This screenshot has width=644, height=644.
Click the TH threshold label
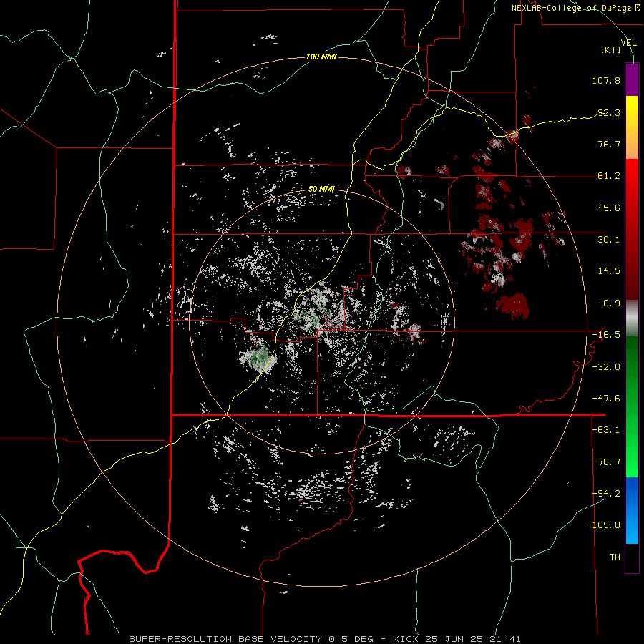tap(615, 557)
